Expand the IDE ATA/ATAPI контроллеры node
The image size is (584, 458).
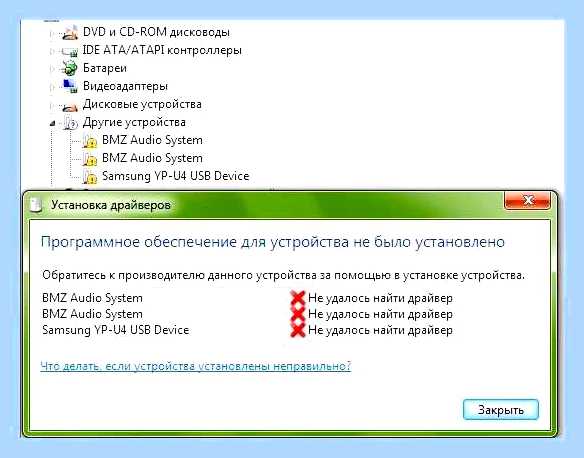[x=52, y=51]
